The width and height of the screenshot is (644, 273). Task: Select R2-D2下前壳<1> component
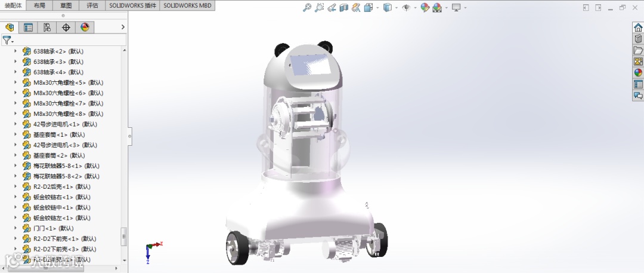pyautogui.click(x=65, y=238)
